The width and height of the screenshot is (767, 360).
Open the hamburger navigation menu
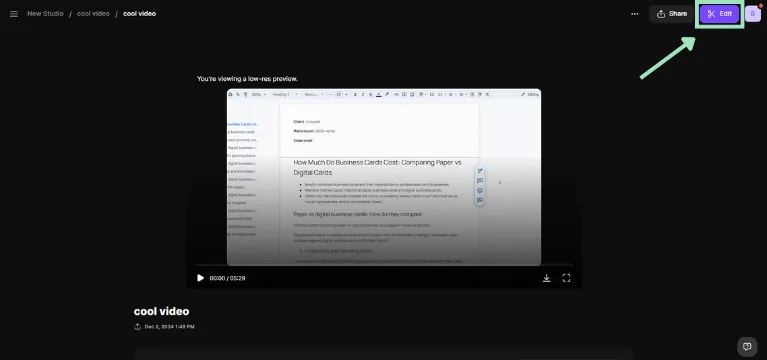point(14,14)
